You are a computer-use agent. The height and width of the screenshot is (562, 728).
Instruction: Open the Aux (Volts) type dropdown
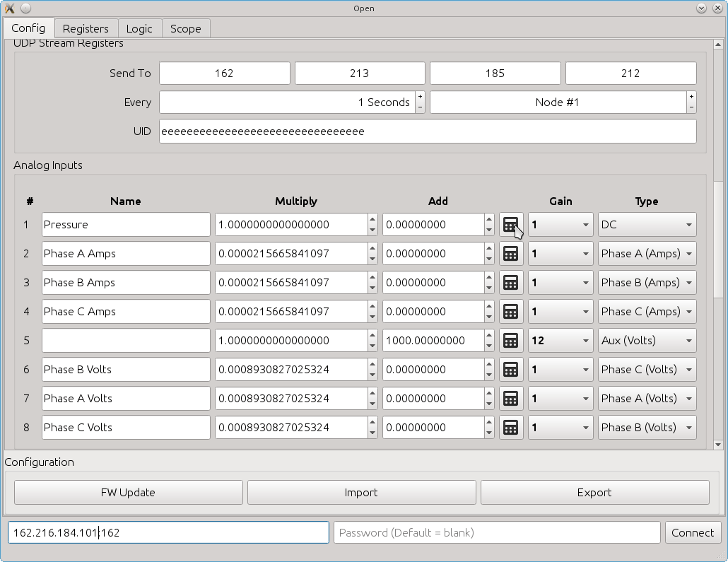coord(647,341)
